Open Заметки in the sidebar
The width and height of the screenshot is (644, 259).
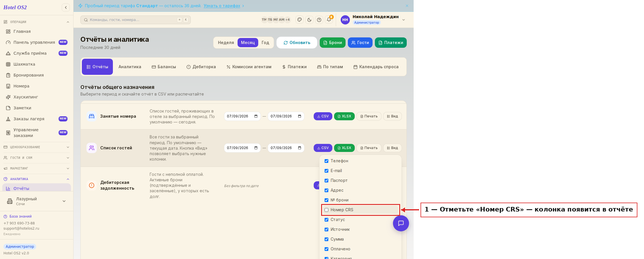37,108
